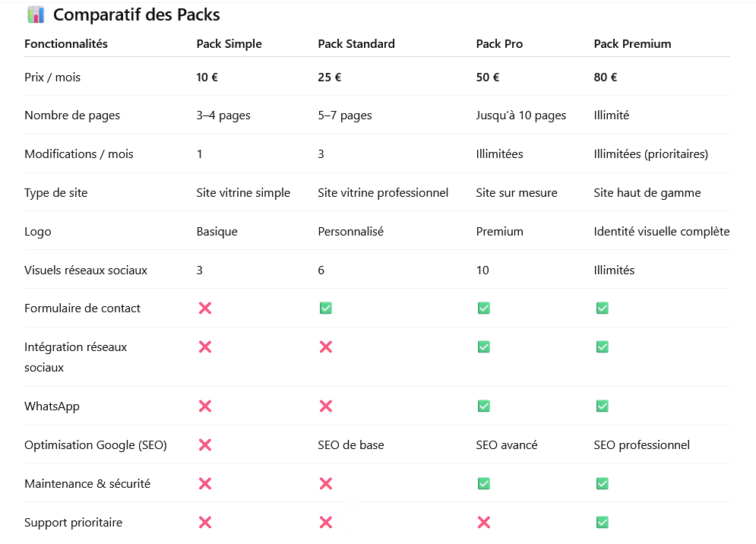756x544 pixels.
Task: Click the green check for Pack Premium Support prioritaire
Action: 602,522
